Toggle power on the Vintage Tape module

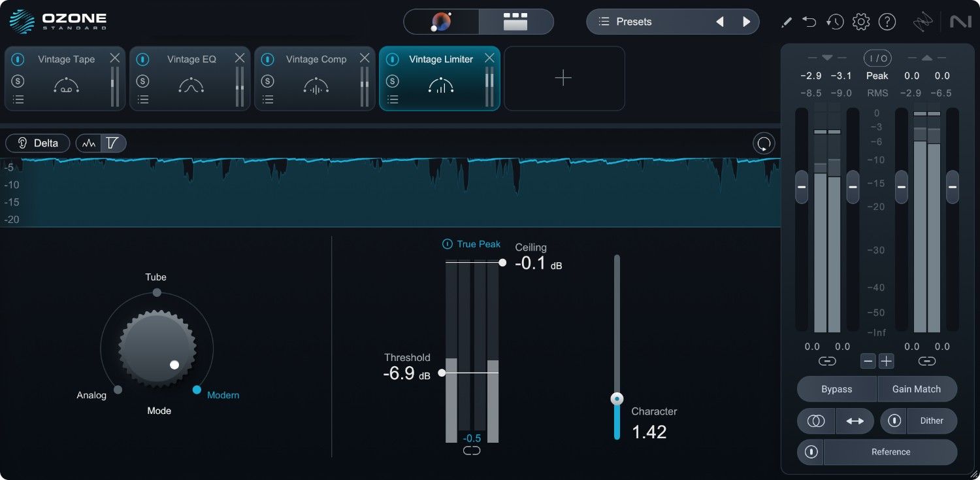point(18,59)
